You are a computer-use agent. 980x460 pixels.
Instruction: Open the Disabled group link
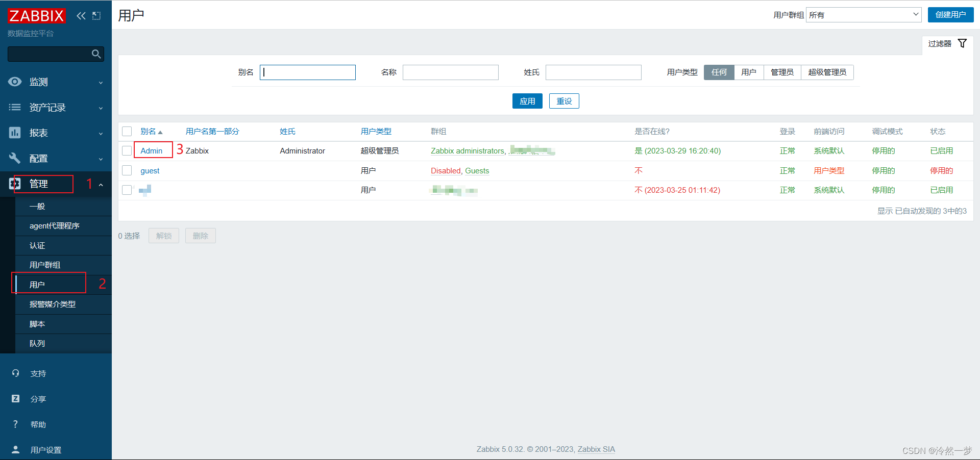[x=446, y=171]
